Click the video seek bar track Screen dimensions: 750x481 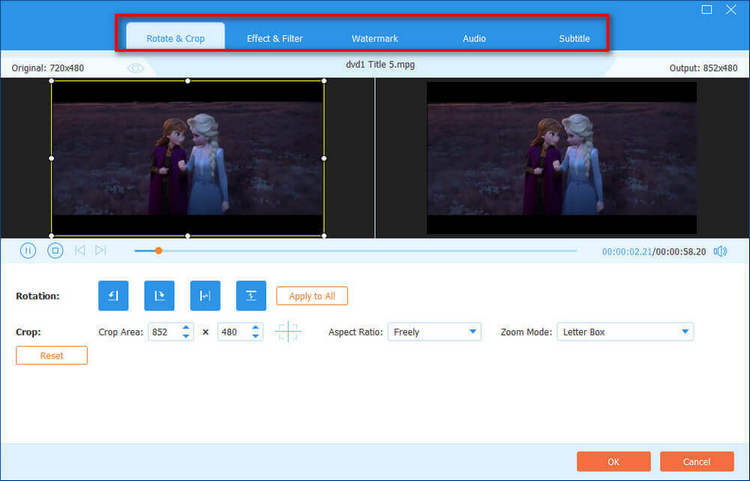pyautogui.click(x=355, y=251)
